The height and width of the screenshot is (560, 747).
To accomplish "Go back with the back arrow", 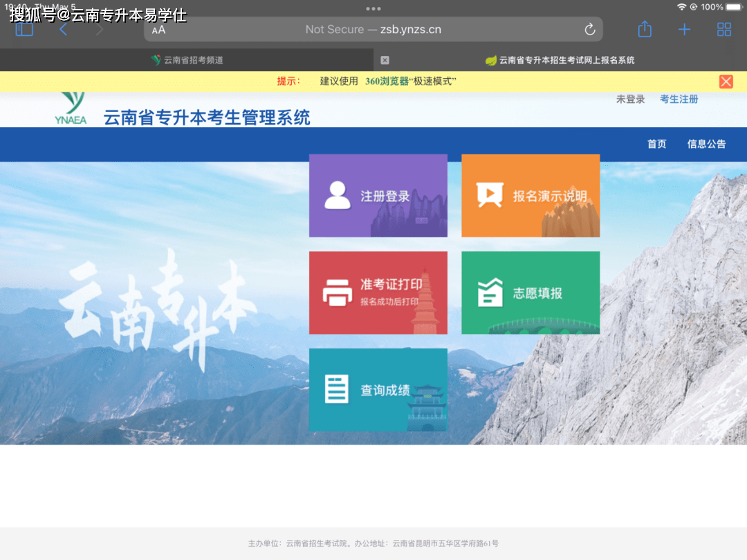I will 64,30.
